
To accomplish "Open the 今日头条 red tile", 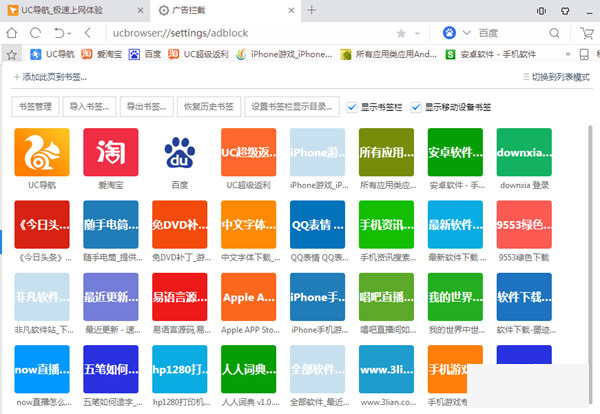I will coord(42,225).
